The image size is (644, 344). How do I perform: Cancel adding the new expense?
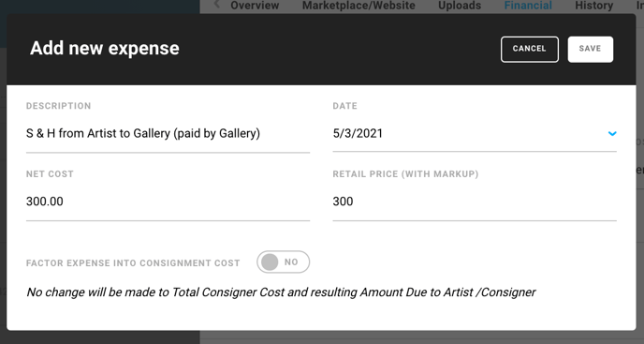(530, 50)
